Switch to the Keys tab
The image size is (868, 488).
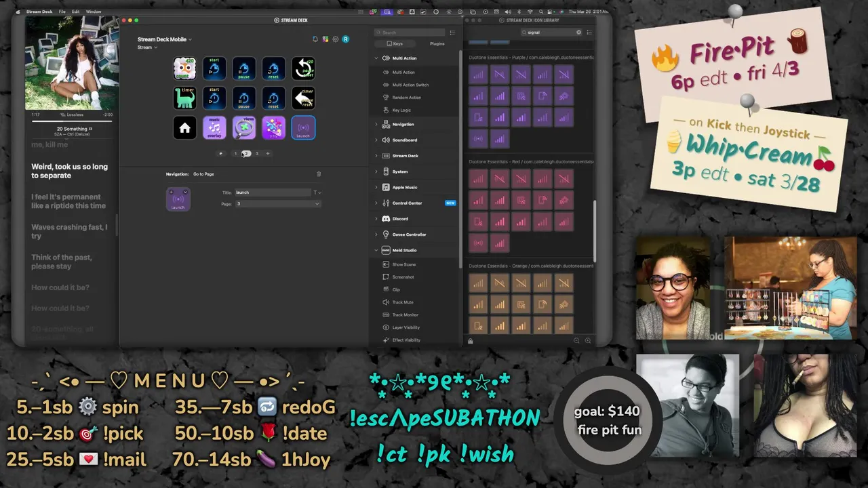(x=395, y=43)
